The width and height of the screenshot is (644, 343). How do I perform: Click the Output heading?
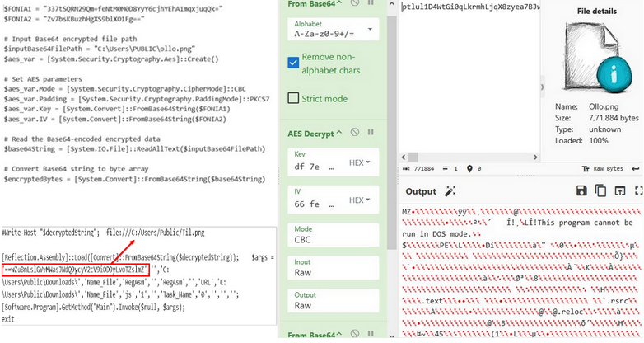coord(421,191)
